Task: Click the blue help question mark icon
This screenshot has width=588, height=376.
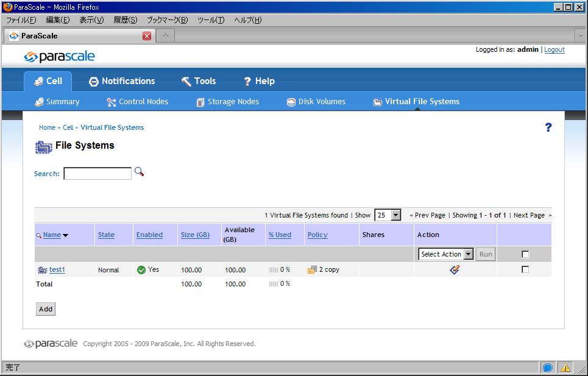Action: click(548, 127)
